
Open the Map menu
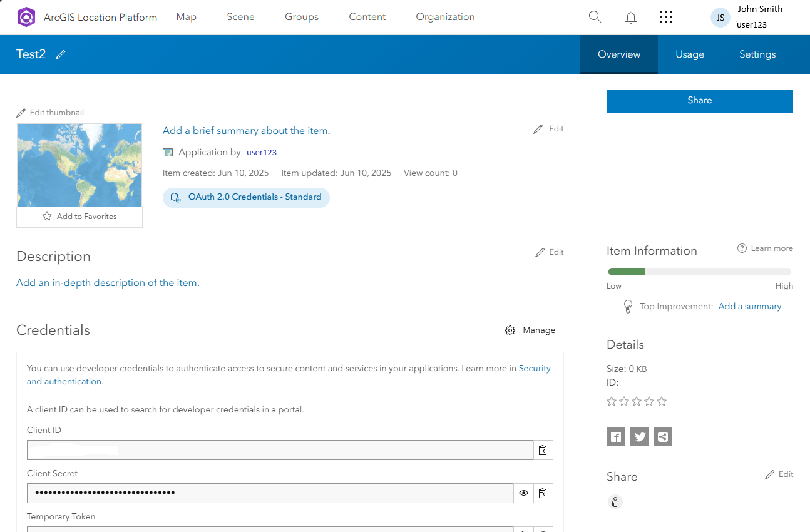[x=187, y=17]
